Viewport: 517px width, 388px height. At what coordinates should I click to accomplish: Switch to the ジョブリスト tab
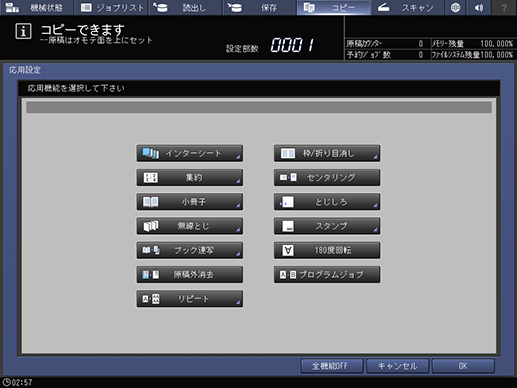pyautogui.click(x=112, y=7)
